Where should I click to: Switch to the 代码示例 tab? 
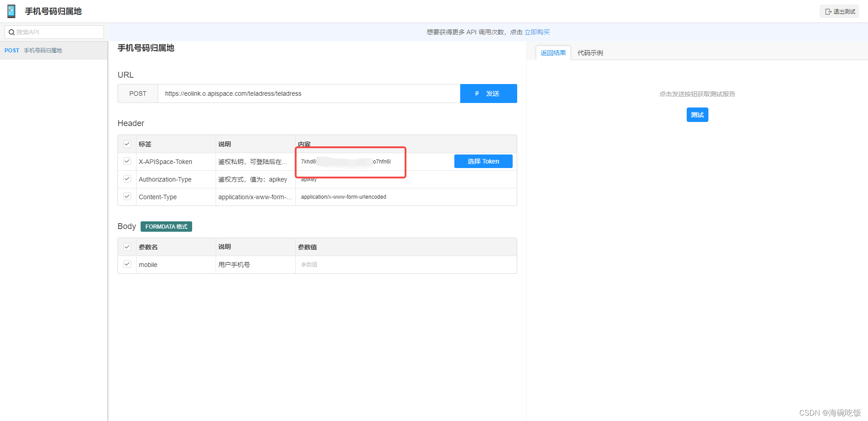pyautogui.click(x=590, y=53)
